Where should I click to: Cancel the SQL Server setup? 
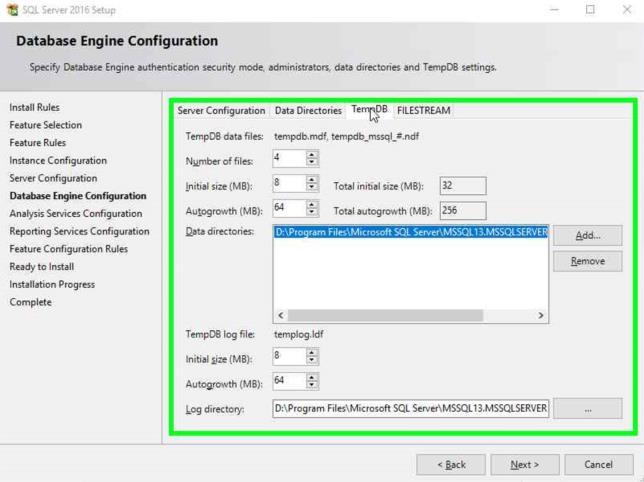click(599, 465)
